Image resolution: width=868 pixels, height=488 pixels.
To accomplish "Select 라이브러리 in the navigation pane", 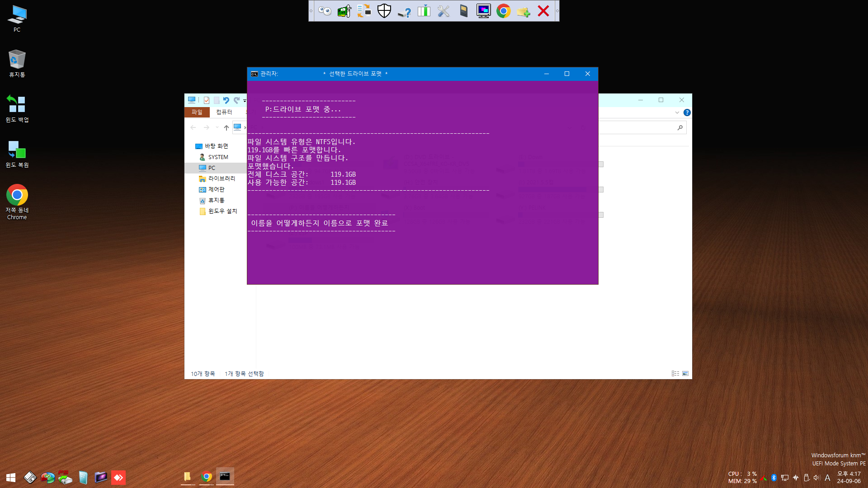I will (x=217, y=178).
